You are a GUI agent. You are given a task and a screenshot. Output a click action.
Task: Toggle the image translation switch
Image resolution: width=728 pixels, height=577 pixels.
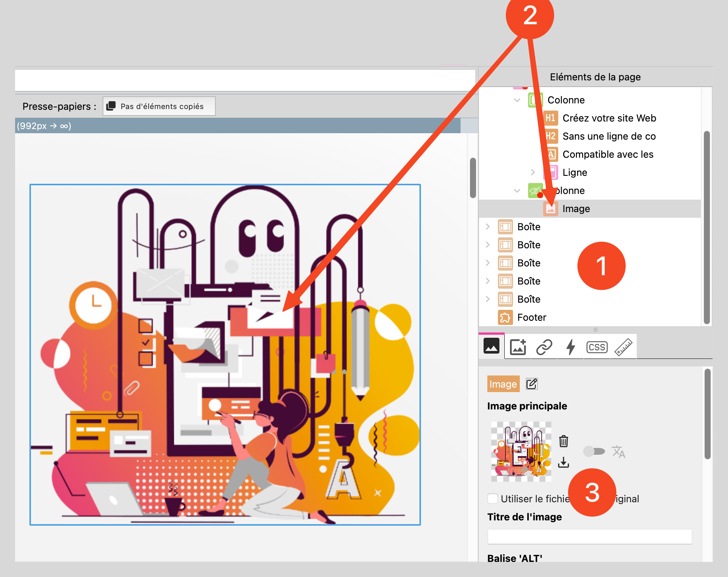594,451
